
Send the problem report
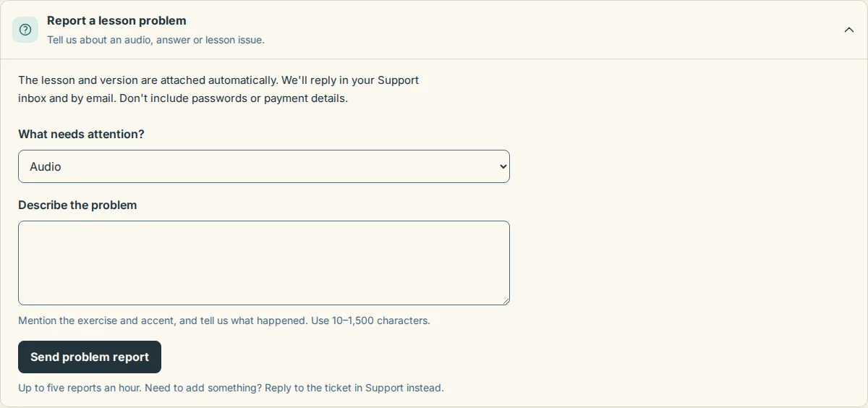coord(90,357)
